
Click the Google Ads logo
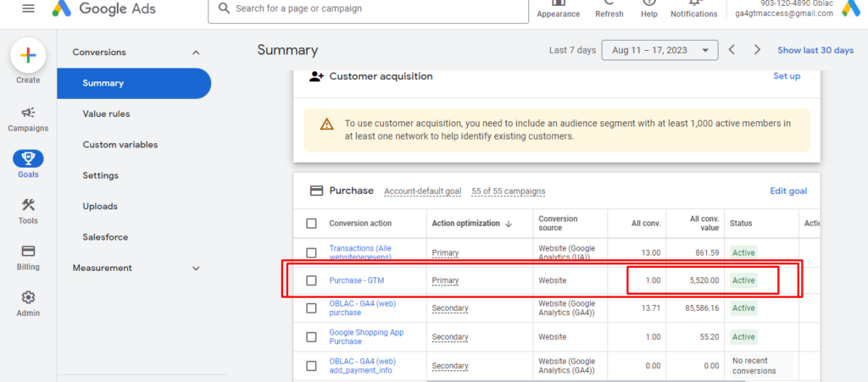tap(104, 8)
